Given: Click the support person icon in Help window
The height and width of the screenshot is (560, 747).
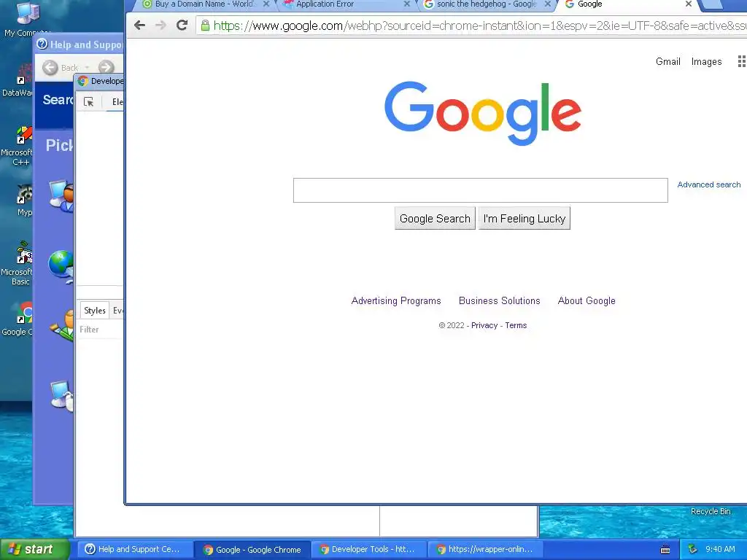Looking at the screenshot, I should (63, 325).
